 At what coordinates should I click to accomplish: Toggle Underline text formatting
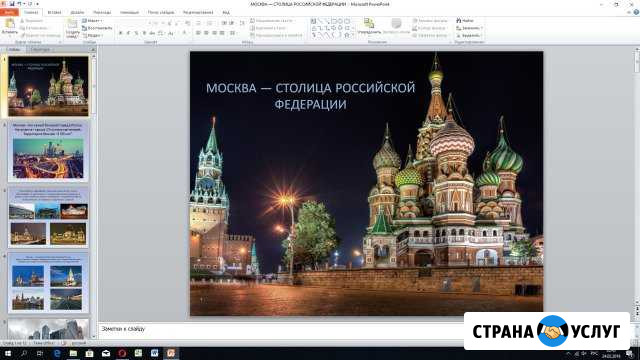(136, 33)
